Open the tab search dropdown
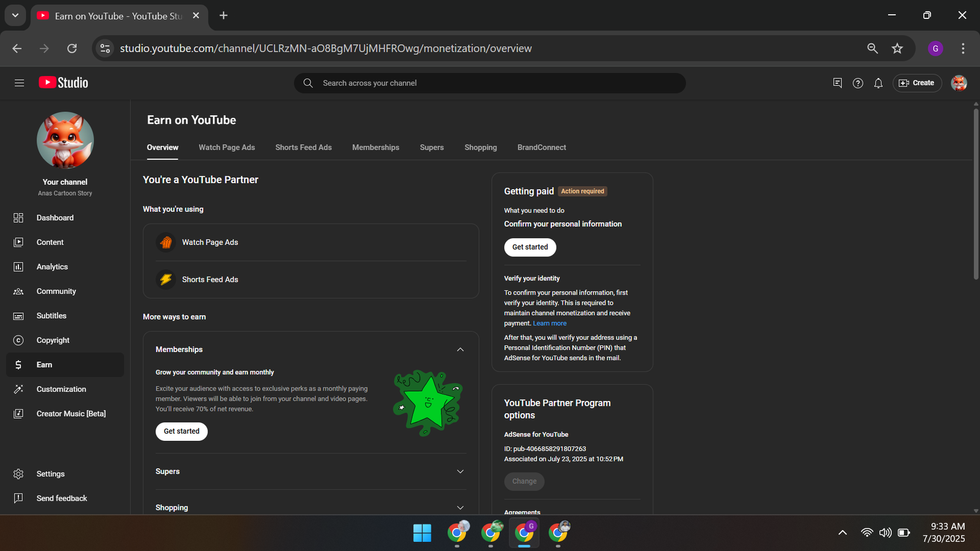Viewport: 980px width, 551px height. (15, 16)
